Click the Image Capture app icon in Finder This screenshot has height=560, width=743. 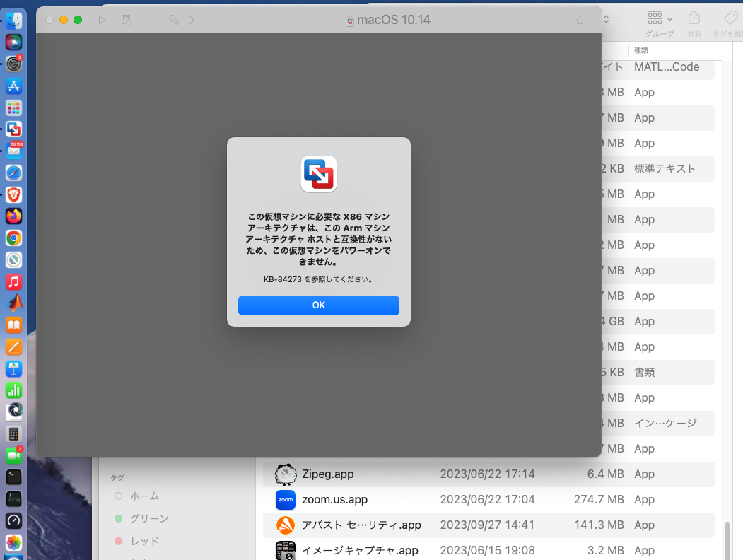286,551
